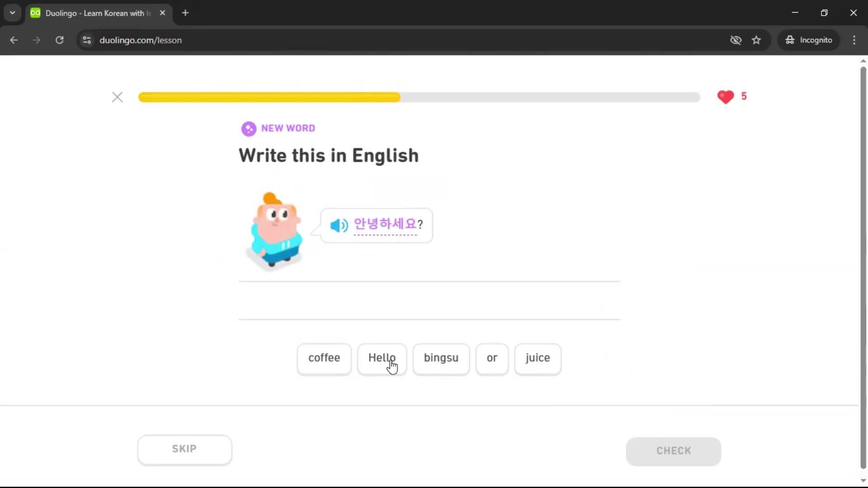Open the tab search chevron
Screen dimensions: 868x488
(x=12, y=13)
